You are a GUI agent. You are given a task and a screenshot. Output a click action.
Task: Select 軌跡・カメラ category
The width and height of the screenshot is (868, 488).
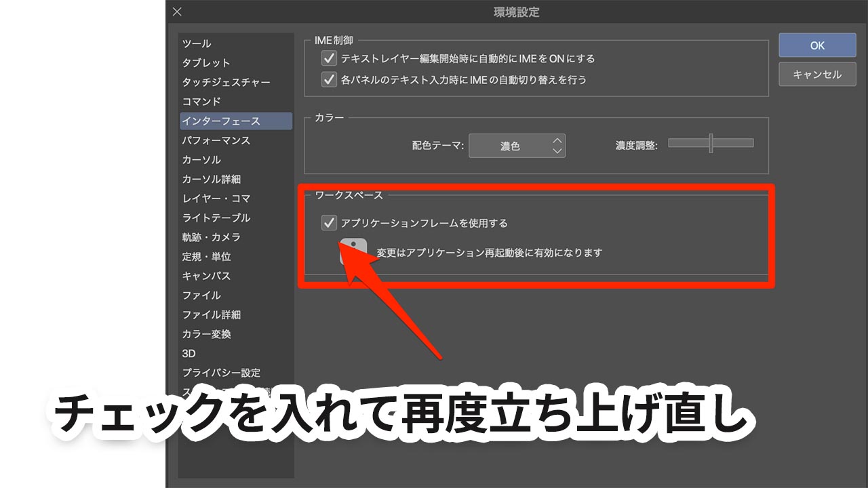(235, 237)
